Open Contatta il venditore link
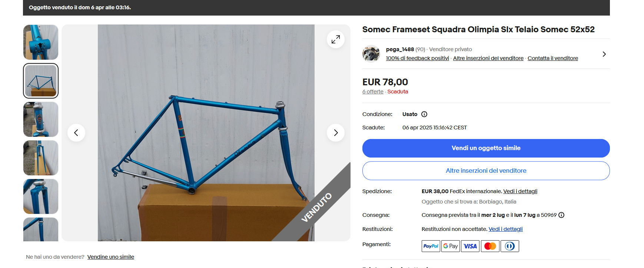 [552, 58]
